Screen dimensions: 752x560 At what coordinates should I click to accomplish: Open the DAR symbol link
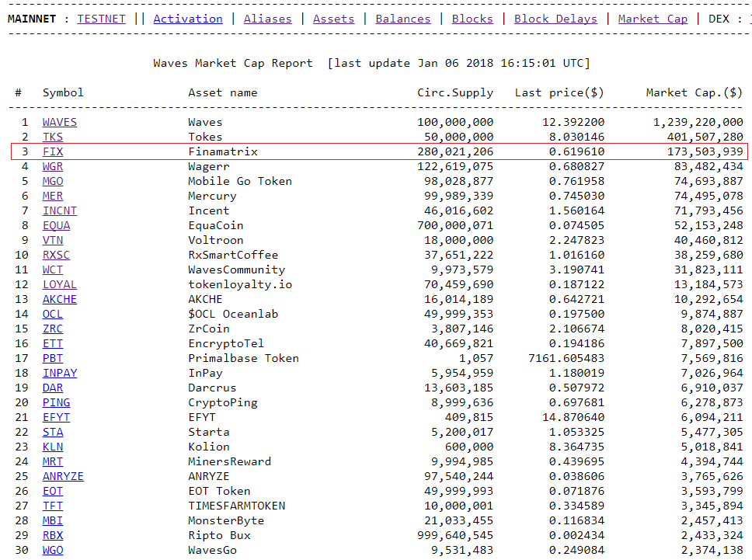tap(53, 388)
